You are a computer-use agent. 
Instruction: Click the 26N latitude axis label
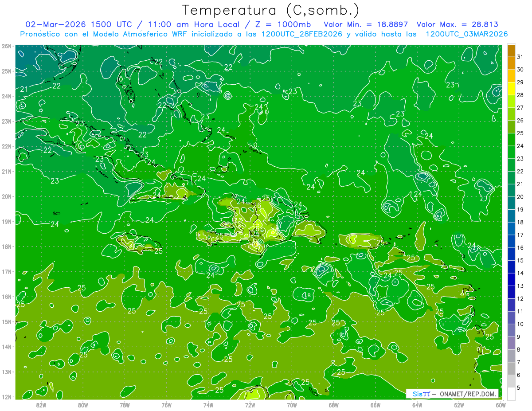(x=7, y=46)
